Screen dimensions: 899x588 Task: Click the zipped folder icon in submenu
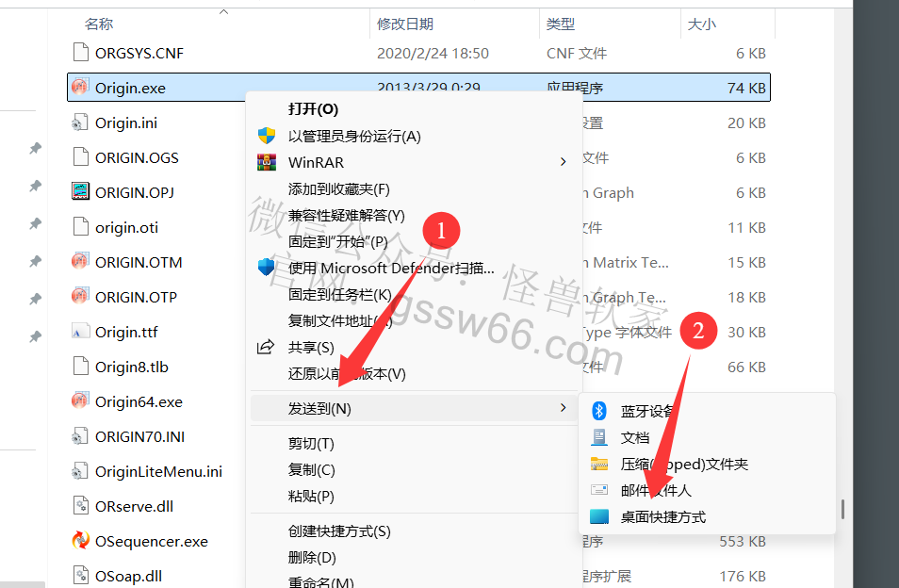click(599, 463)
